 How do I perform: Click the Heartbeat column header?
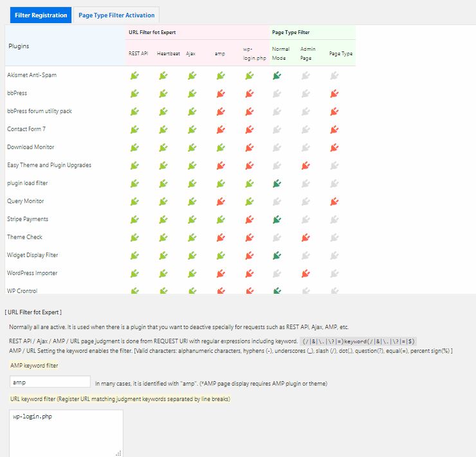click(x=169, y=53)
